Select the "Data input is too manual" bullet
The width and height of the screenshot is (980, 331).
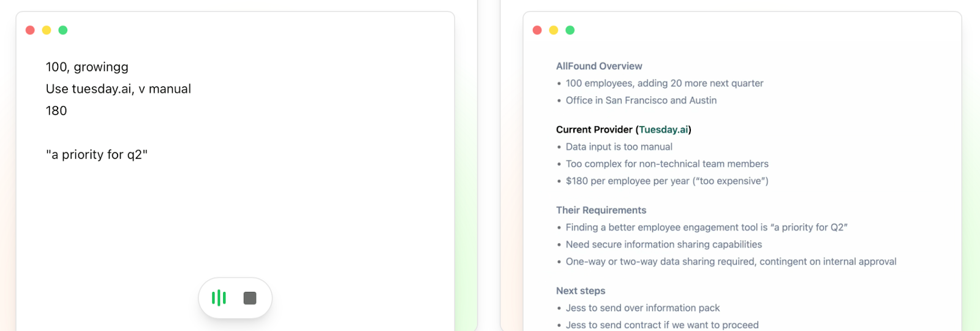tap(619, 146)
